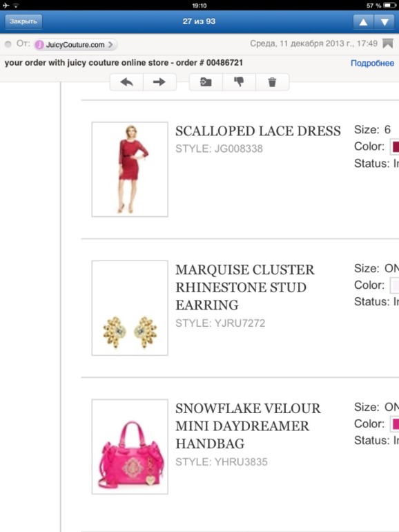Open the rhinestone stud earring product image
The image size is (399, 532).
coord(130,308)
